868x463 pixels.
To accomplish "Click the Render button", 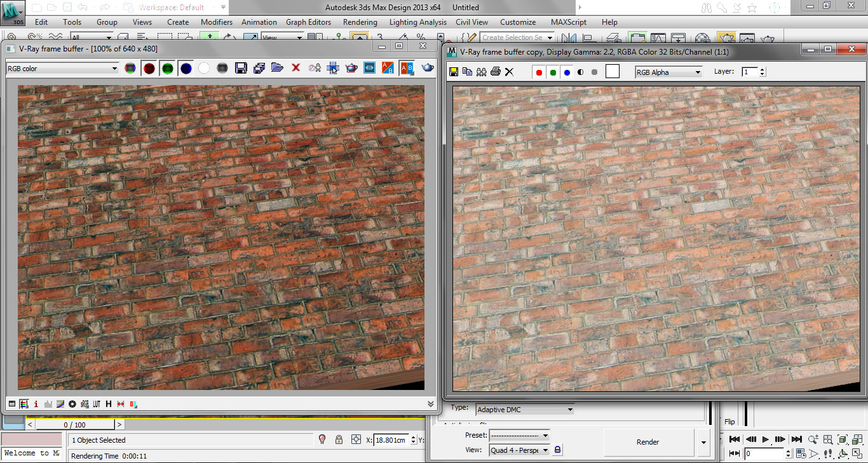I will 648,442.
